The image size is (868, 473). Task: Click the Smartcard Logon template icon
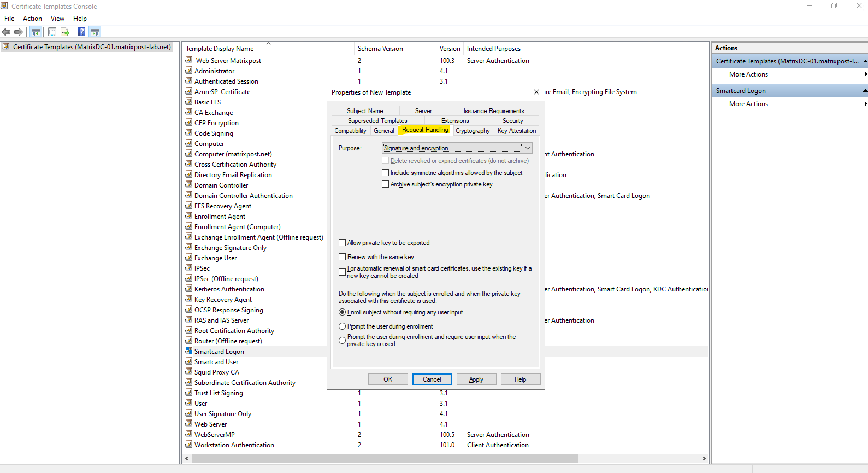click(x=188, y=351)
